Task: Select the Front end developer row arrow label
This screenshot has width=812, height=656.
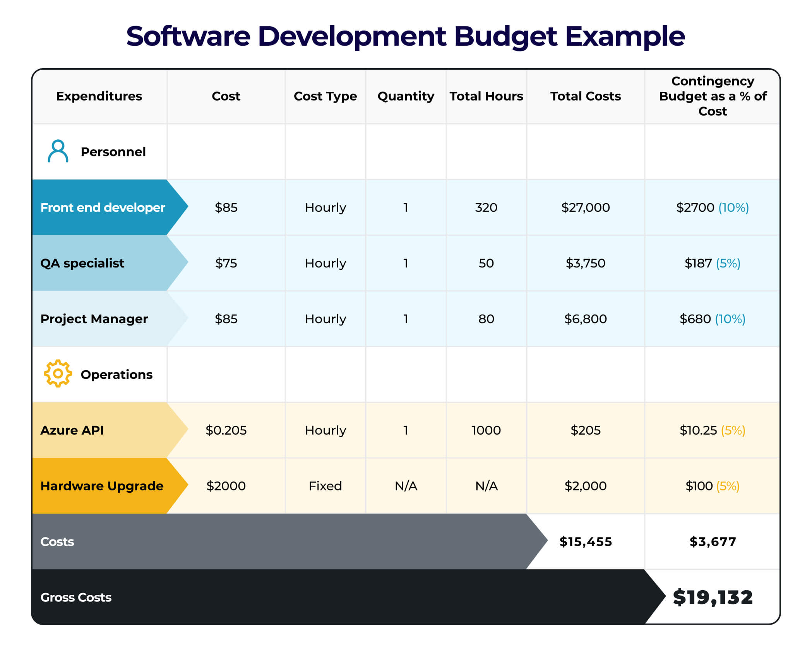Action: (103, 208)
